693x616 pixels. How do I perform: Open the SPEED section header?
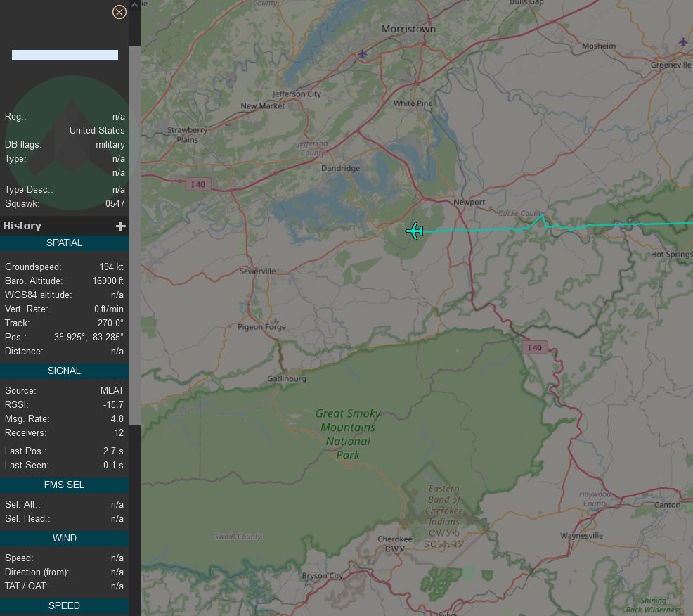(64, 606)
